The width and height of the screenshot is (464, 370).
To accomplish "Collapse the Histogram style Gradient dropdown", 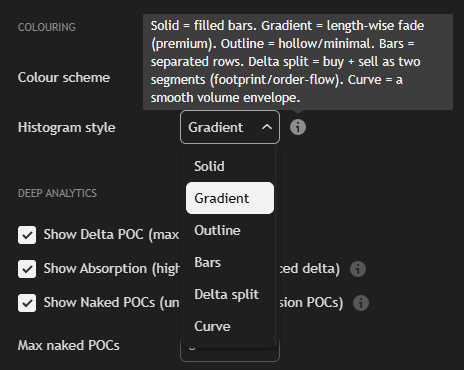I will coord(230,127).
